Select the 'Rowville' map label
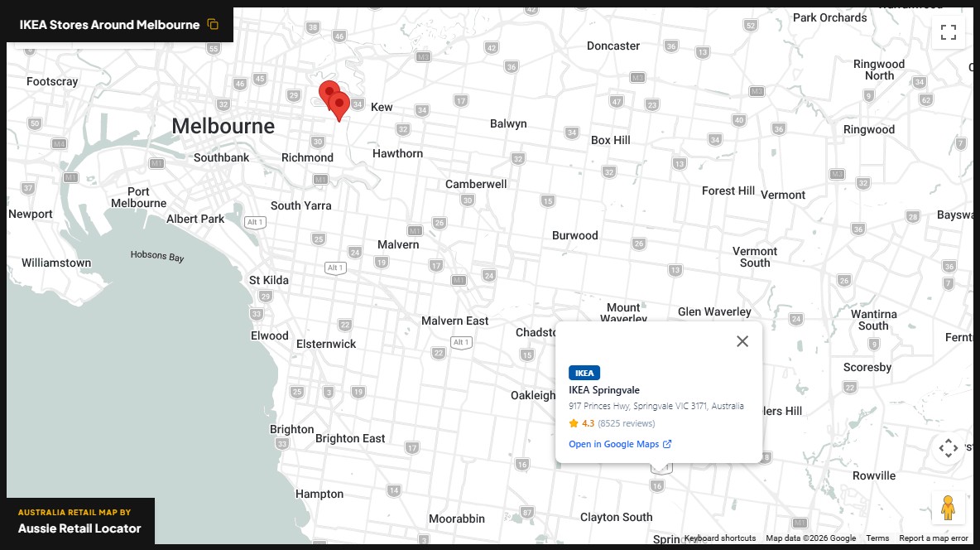Image resolution: width=980 pixels, height=550 pixels. 874,475
